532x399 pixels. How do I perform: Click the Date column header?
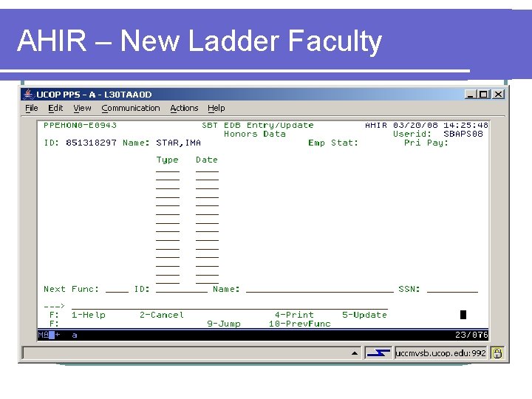click(x=207, y=160)
